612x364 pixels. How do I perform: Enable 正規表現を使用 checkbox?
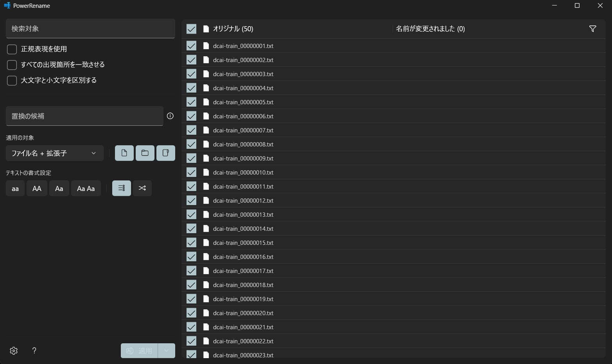pyautogui.click(x=12, y=49)
